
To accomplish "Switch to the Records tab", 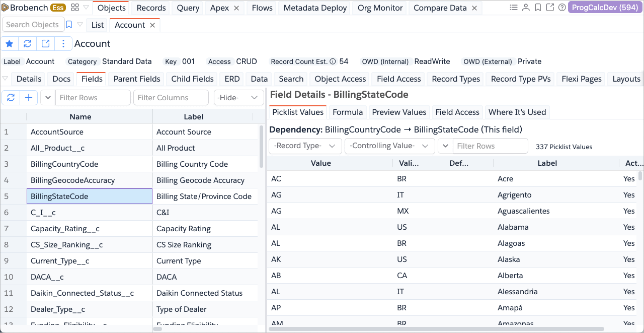I will (151, 8).
